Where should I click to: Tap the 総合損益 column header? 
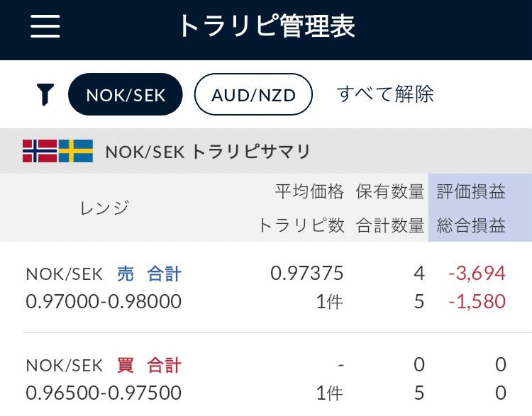tap(471, 225)
